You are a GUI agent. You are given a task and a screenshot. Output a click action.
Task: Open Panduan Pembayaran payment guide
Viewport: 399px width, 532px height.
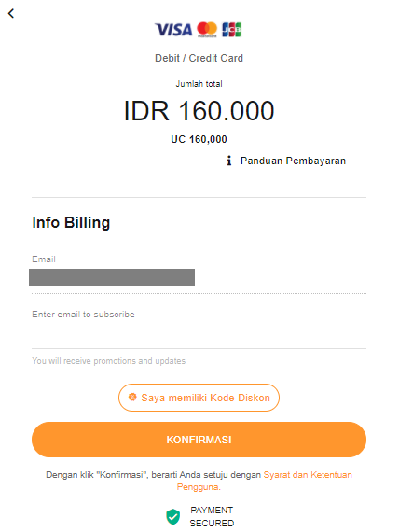tap(293, 161)
